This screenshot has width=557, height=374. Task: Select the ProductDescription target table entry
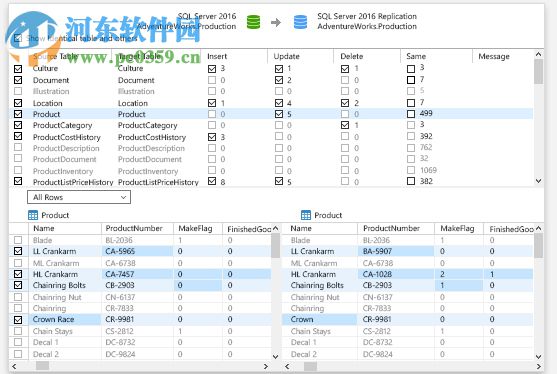click(151, 148)
